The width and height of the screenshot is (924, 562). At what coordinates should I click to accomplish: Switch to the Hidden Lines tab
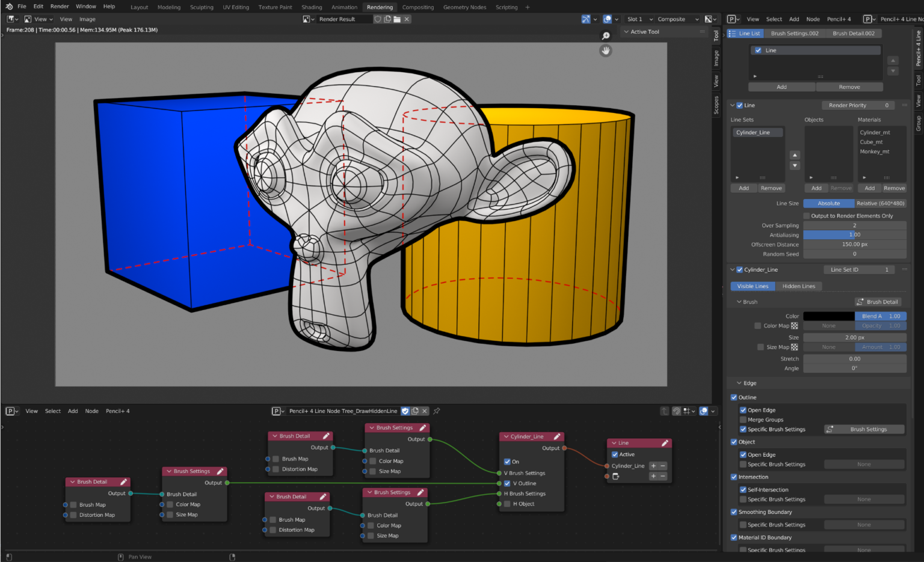tap(799, 286)
